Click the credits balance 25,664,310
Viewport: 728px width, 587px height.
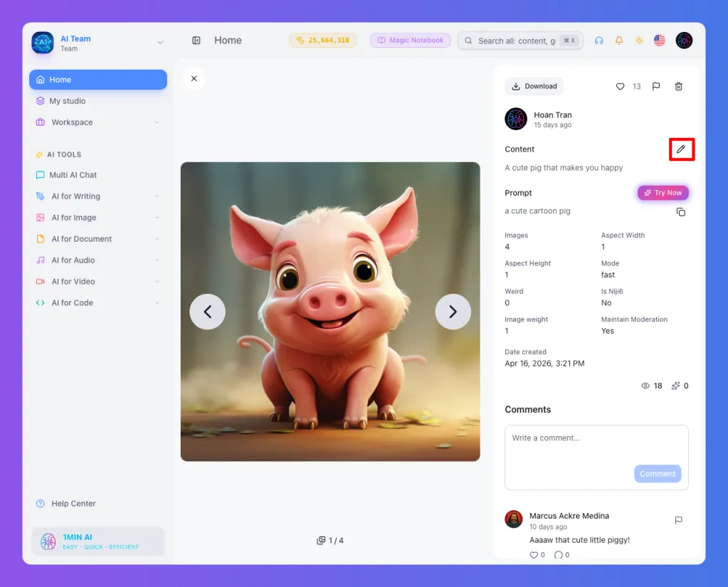click(x=322, y=41)
